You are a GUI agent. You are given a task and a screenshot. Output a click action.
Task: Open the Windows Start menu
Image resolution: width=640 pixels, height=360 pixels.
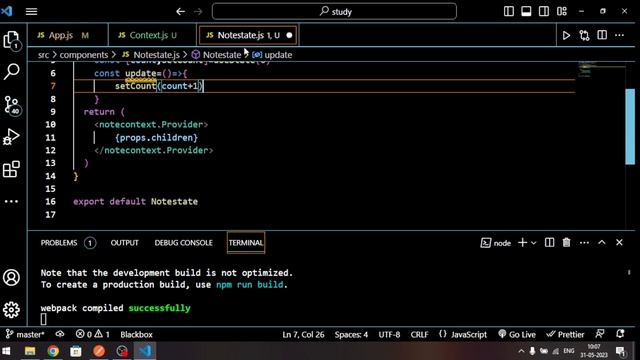[x=7, y=351]
